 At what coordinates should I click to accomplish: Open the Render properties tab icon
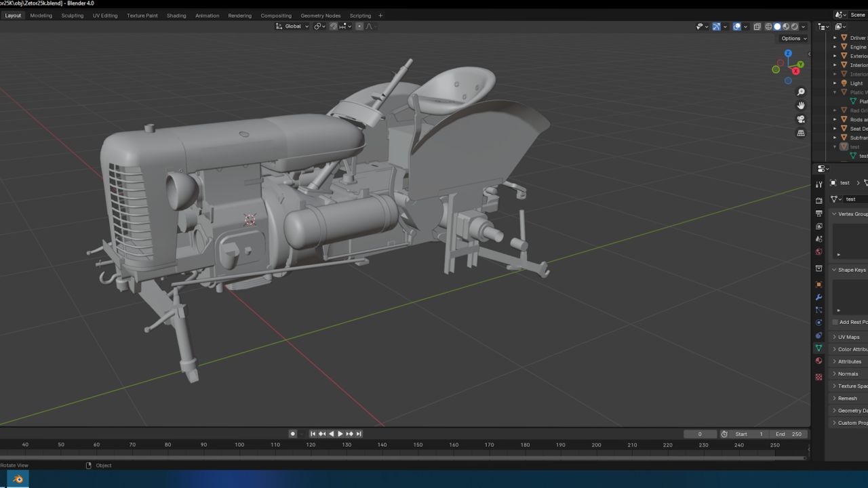[819, 201]
